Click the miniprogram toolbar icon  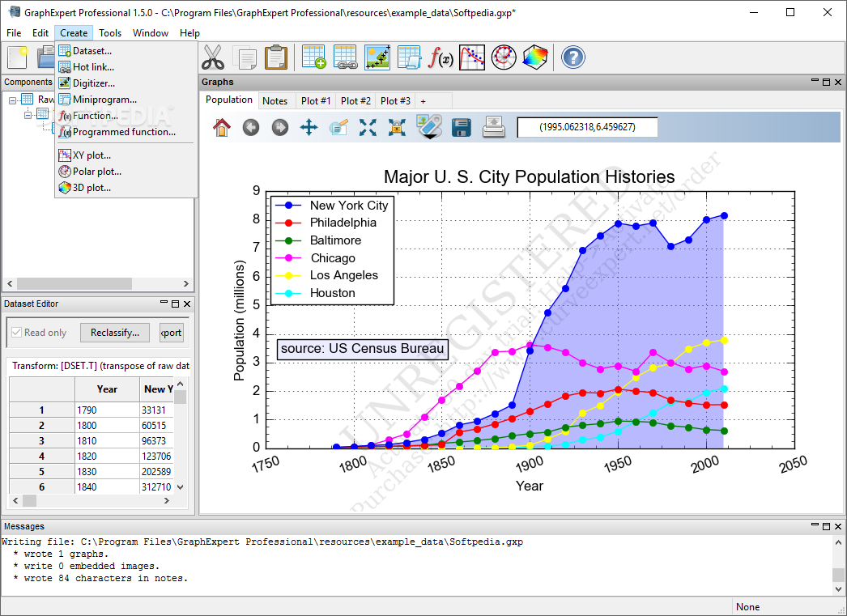click(409, 57)
